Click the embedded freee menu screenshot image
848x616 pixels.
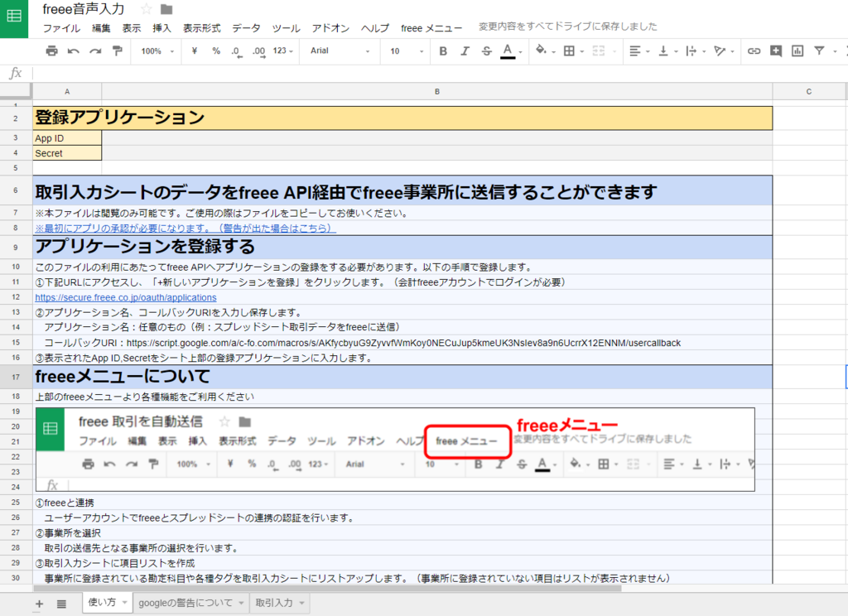[395, 450]
